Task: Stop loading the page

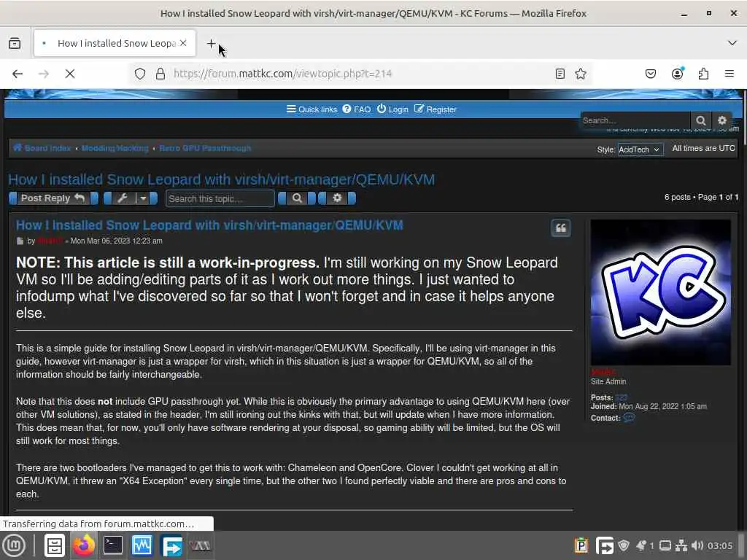Action: pyautogui.click(x=70, y=74)
